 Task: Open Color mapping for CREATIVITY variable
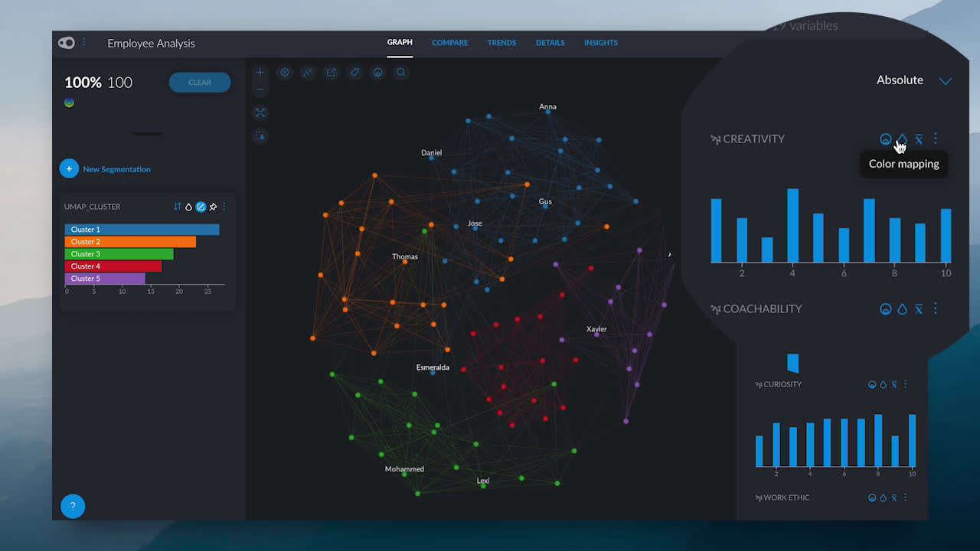pos(902,139)
